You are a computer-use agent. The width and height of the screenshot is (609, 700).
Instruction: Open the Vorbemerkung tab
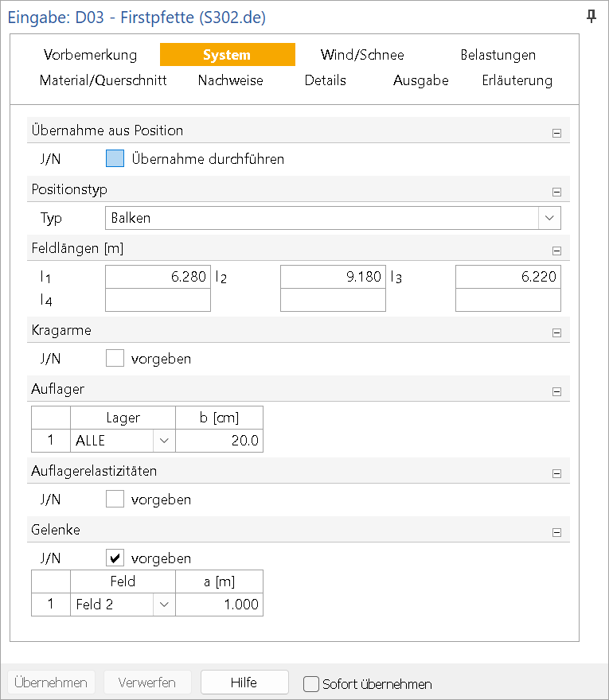click(x=90, y=55)
